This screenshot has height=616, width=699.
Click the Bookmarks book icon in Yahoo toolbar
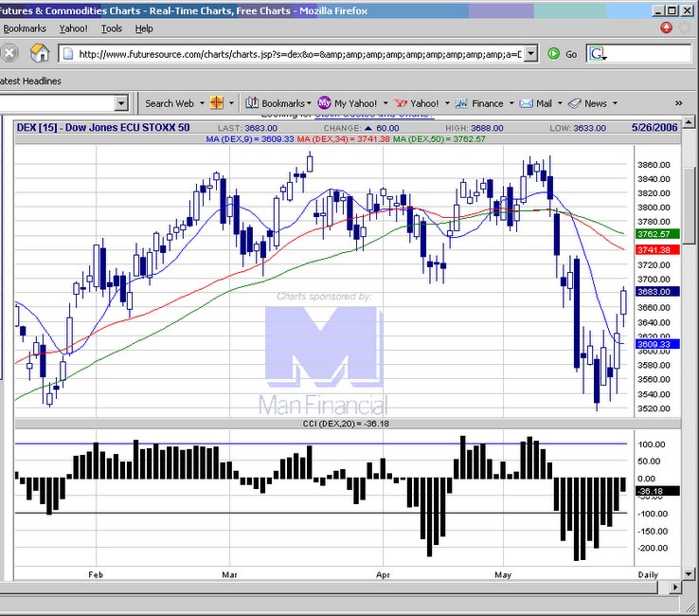click(x=252, y=103)
